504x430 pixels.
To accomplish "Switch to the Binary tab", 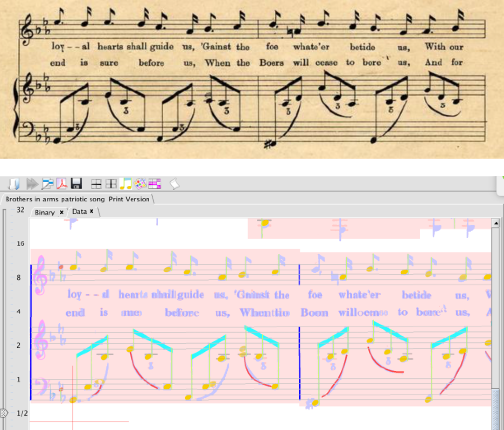I will tap(45, 212).
